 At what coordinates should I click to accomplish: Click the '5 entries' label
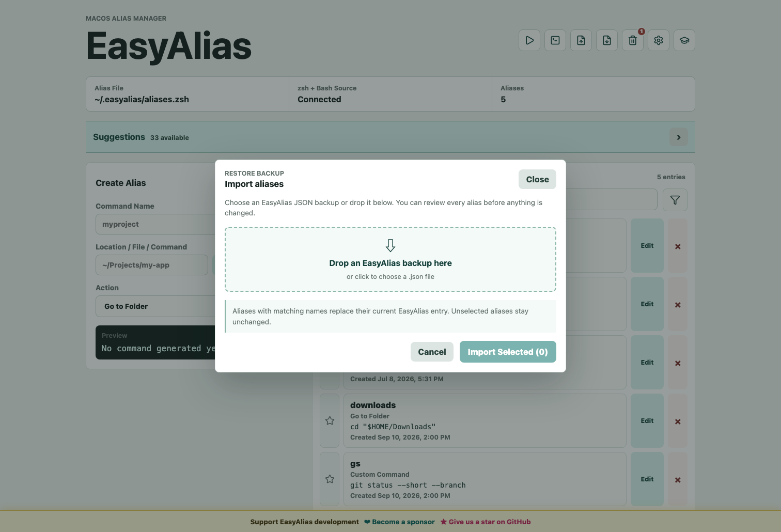pyautogui.click(x=671, y=177)
